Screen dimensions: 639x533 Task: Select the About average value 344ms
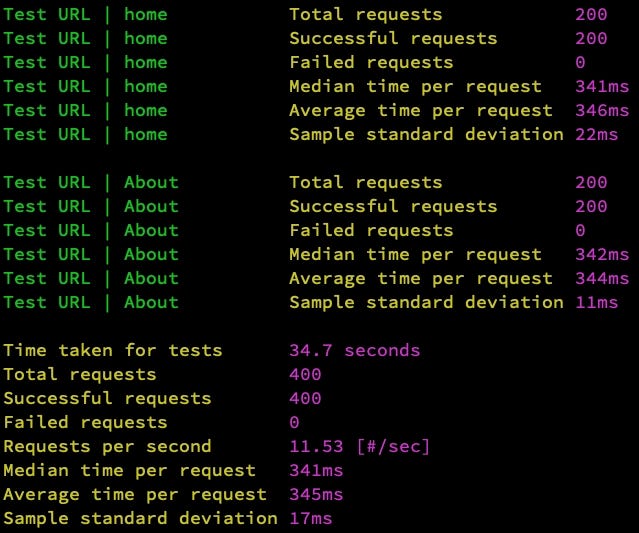602,279
